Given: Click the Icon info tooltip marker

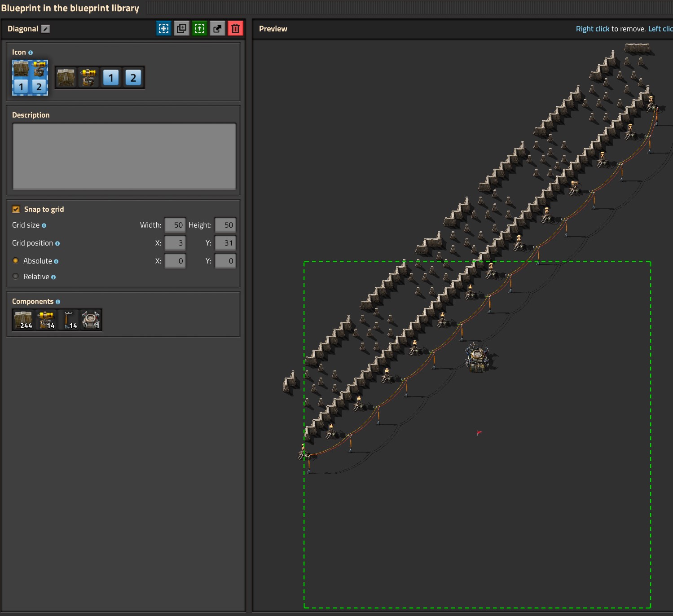Looking at the screenshot, I should pyautogui.click(x=31, y=53).
